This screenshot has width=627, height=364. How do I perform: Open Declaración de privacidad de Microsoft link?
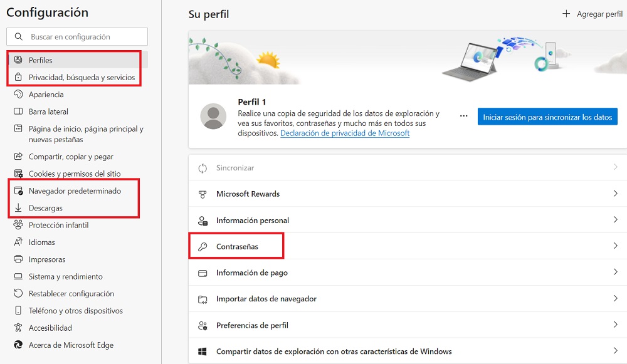[x=345, y=133]
